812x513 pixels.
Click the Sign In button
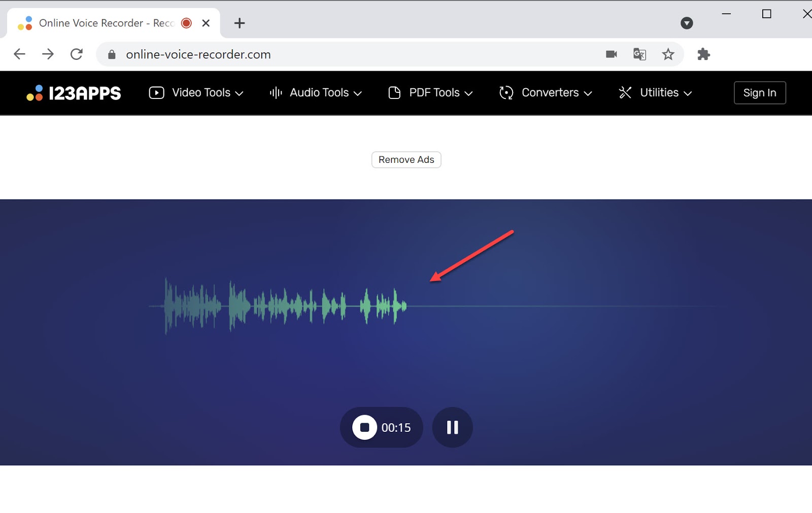coord(760,92)
